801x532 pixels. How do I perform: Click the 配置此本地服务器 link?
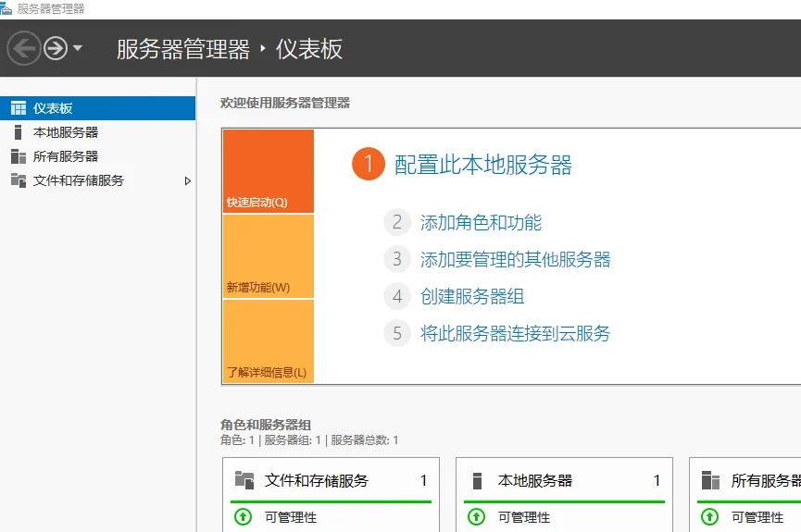482,165
